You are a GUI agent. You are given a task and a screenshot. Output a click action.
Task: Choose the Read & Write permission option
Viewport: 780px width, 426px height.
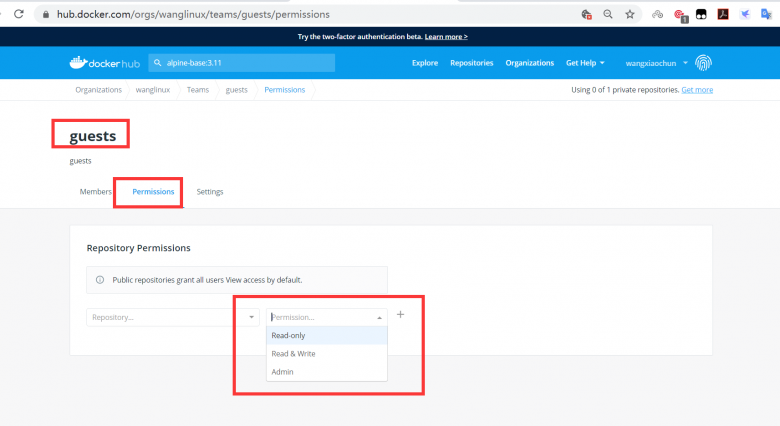[x=327, y=354]
